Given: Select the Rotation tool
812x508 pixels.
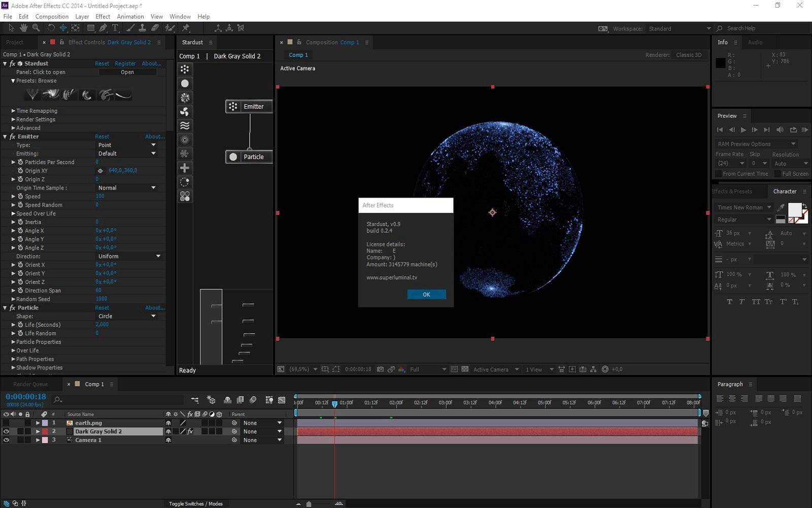Looking at the screenshot, I should pyautogui.click(x=51, y=28).
